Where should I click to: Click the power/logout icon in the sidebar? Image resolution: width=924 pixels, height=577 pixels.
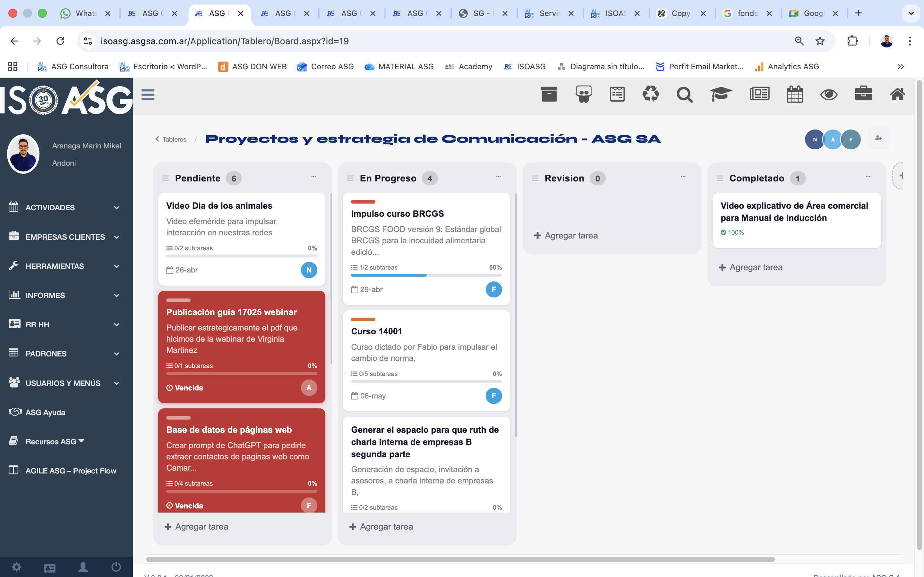coord(116,567)
